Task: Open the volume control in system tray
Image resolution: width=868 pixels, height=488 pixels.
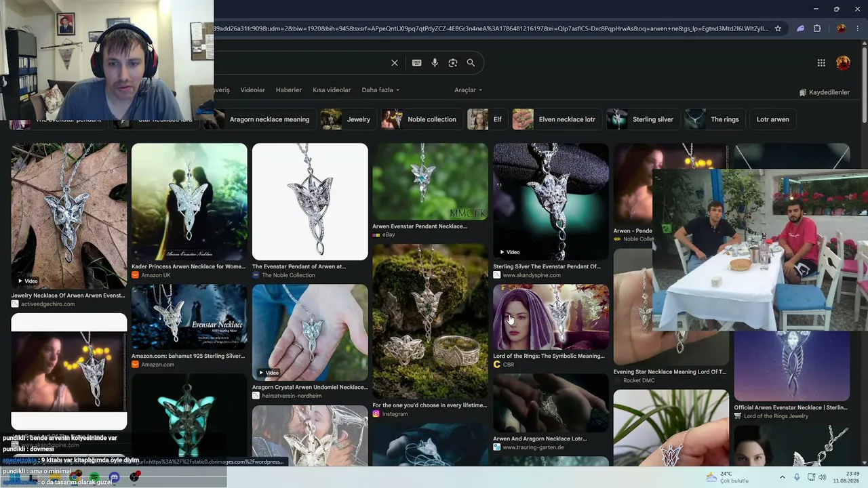Action: pos(823,477)
